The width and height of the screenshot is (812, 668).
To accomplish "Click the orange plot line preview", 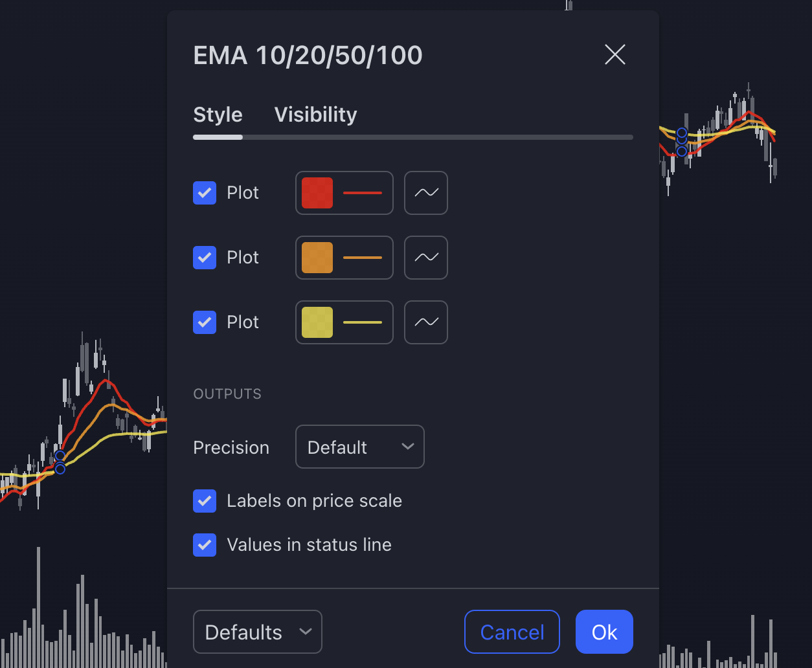I will pos(363,258).
